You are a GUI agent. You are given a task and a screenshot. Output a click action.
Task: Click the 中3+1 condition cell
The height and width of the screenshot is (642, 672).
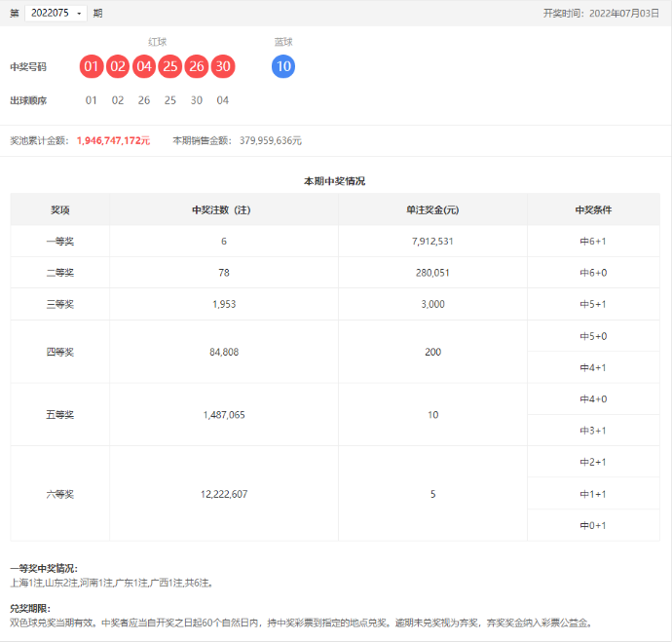[x=593, y=431]
